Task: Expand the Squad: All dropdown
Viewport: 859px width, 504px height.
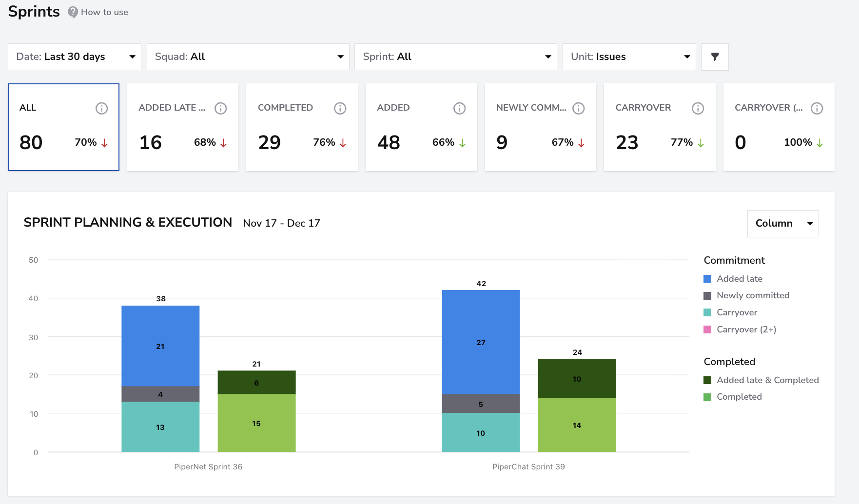Action: pos(248,57)
